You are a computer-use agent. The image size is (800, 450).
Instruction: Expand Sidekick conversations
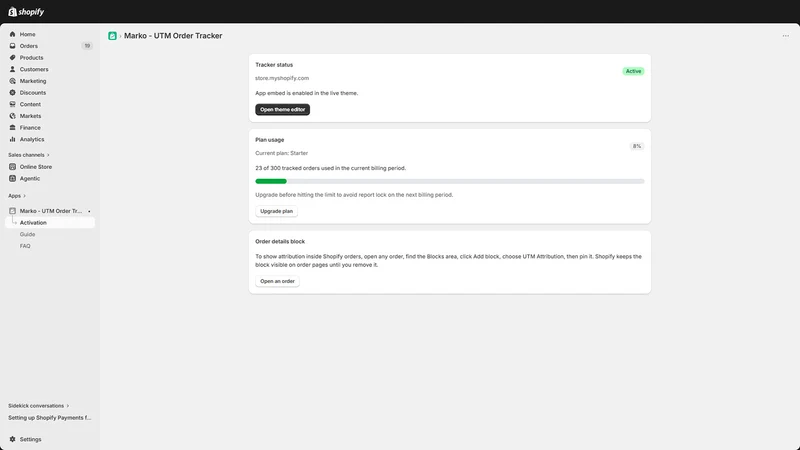38,406
